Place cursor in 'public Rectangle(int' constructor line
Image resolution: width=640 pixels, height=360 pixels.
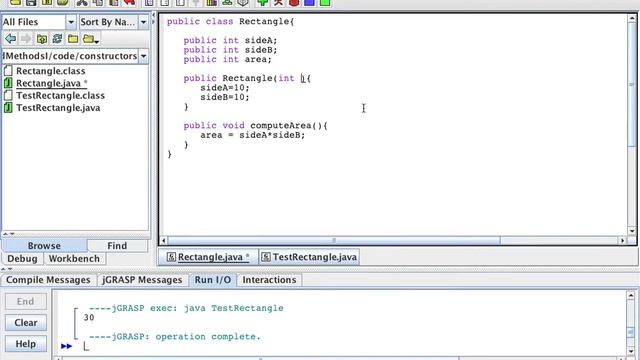pyautogui.click(x=247, y=78)
